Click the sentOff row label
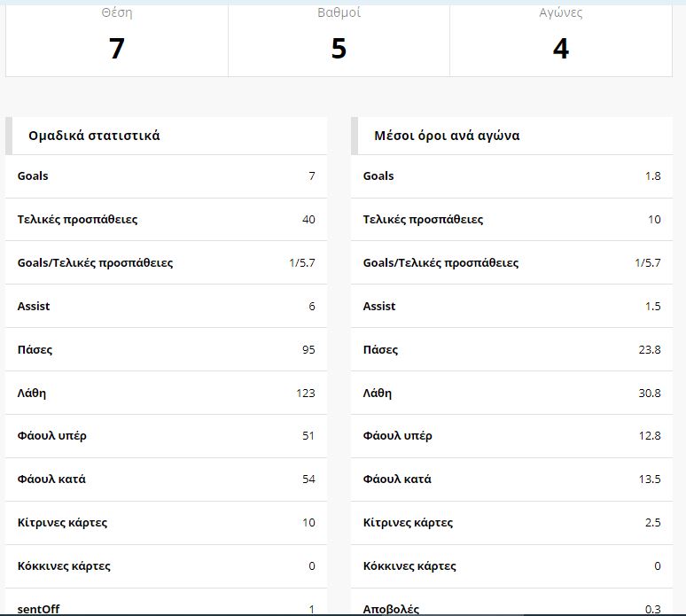Image resolution: width=686 pixels, height=616 pixels. 39,609
